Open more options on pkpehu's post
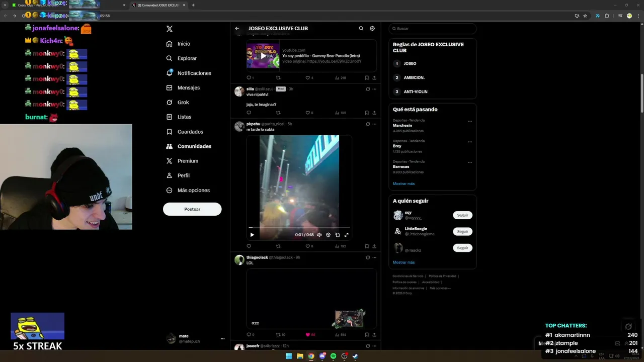Screen dimensions: 644x362 point(374,124)
